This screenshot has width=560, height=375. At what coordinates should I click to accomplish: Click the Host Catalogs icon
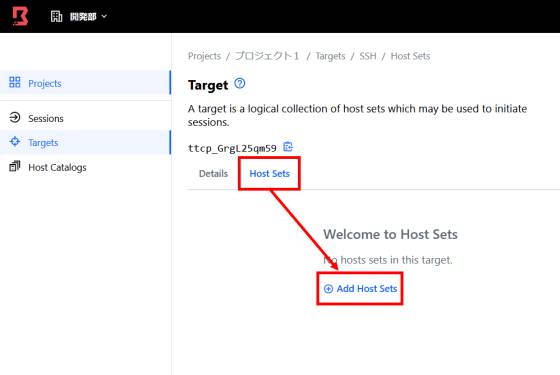coord(15,166)
